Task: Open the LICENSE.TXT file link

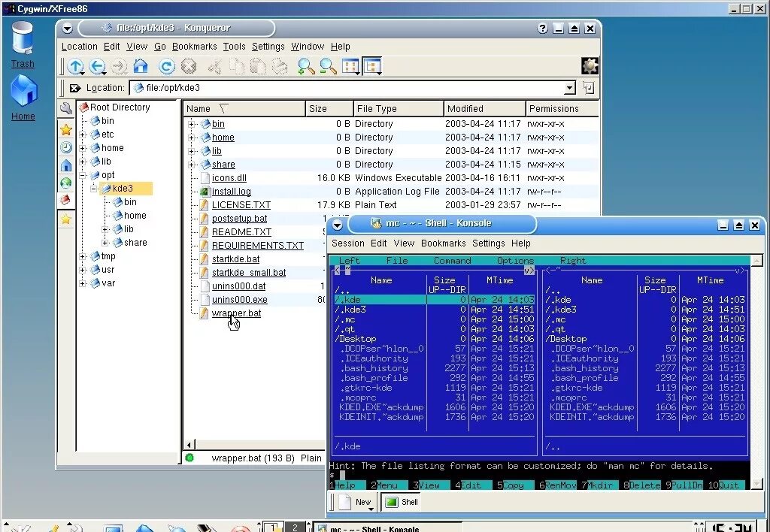Action: (x=241, y=205)
